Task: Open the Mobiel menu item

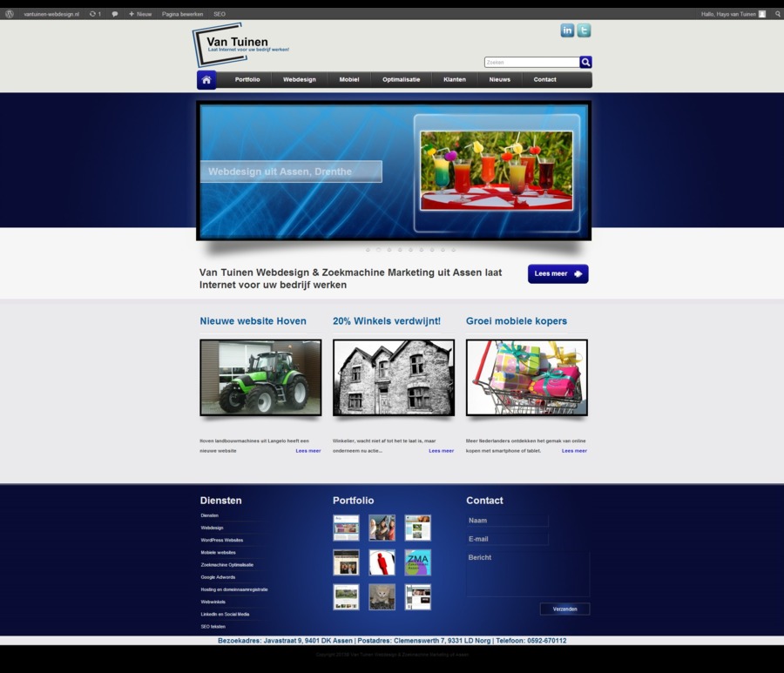Action: [x=349, y=79]
